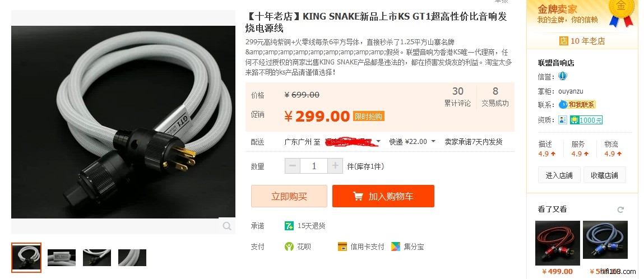This screenshot has height=279, width=644.
Task: Click the 7-day return green icon
Action: click(289, 226)
